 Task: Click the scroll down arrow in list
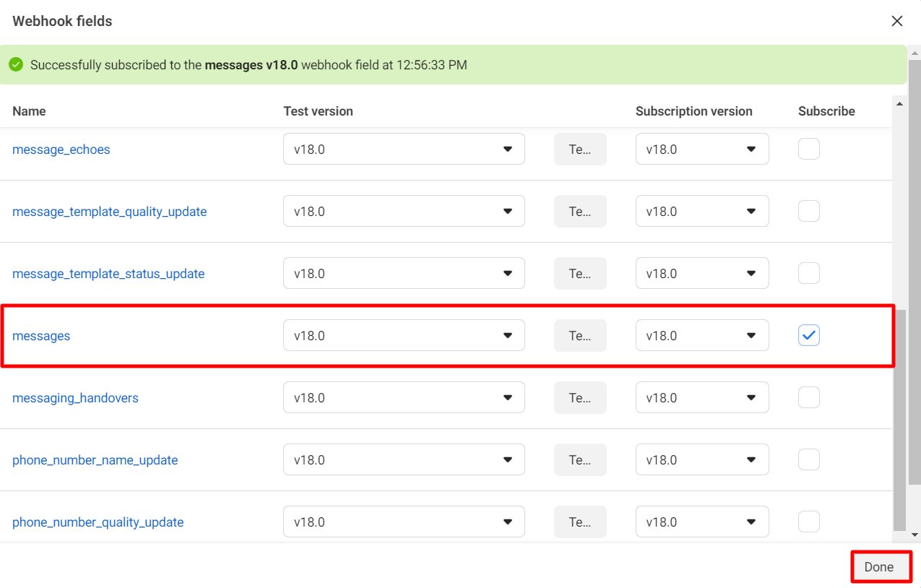[914, 535]
